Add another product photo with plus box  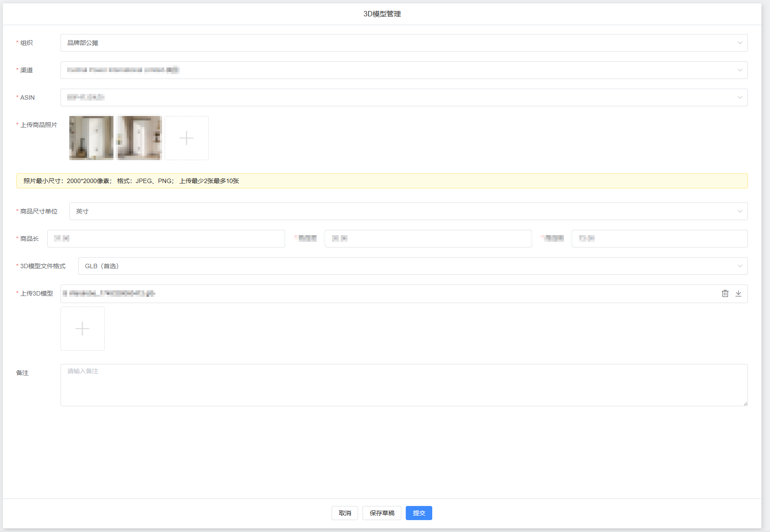186,138
